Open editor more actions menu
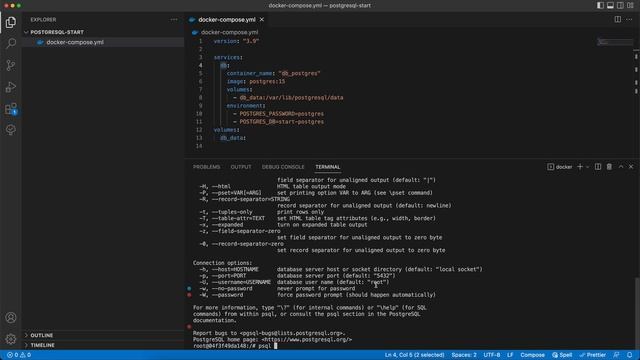The height and width of the screenshot is (360, 640). tap(629, 19)
